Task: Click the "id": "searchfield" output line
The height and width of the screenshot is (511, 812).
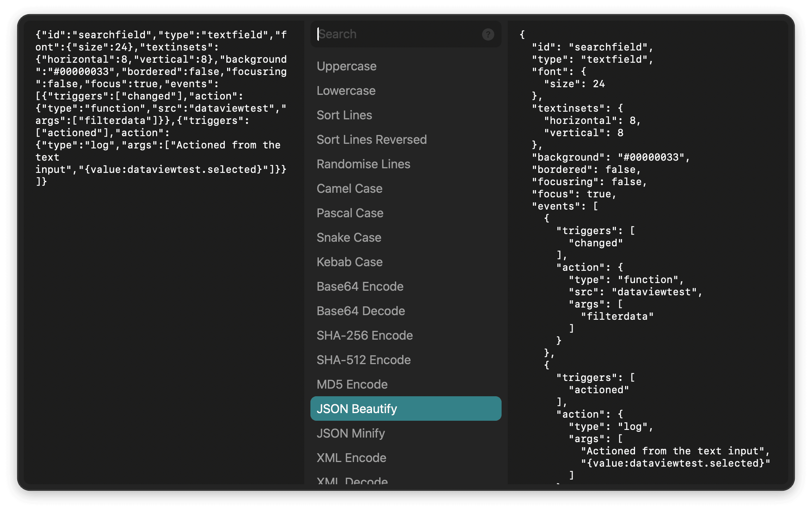Action: (593, 47)
